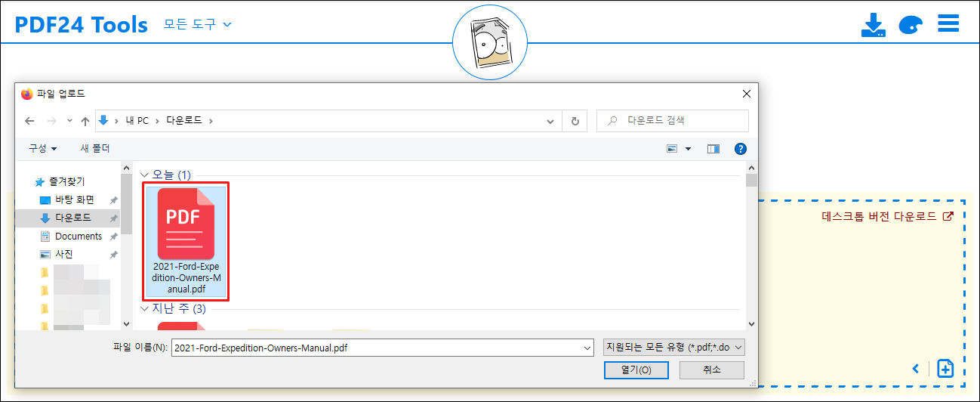
Task: Open the 모든 도구 dropdown
Action: click(x=198, y=24)
